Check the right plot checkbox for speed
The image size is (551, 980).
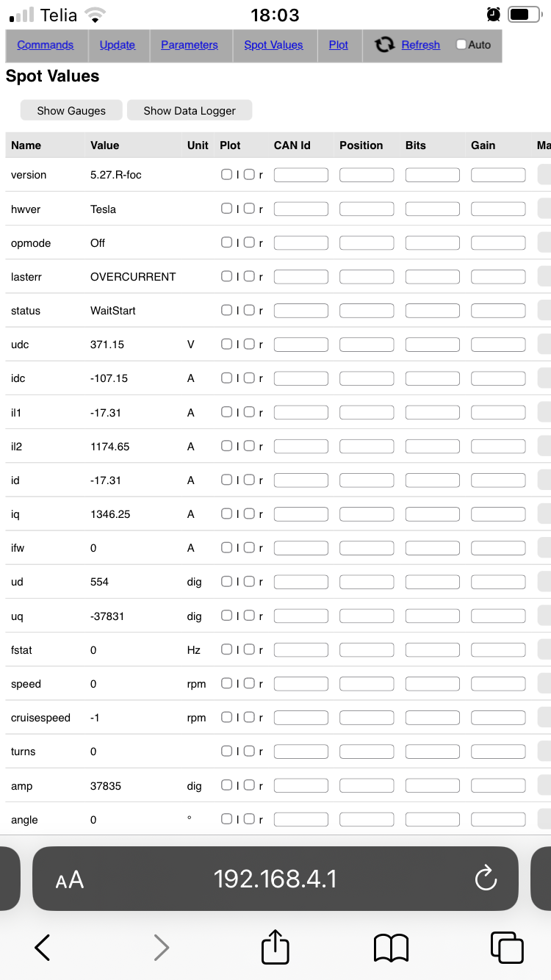click(249, 683)
